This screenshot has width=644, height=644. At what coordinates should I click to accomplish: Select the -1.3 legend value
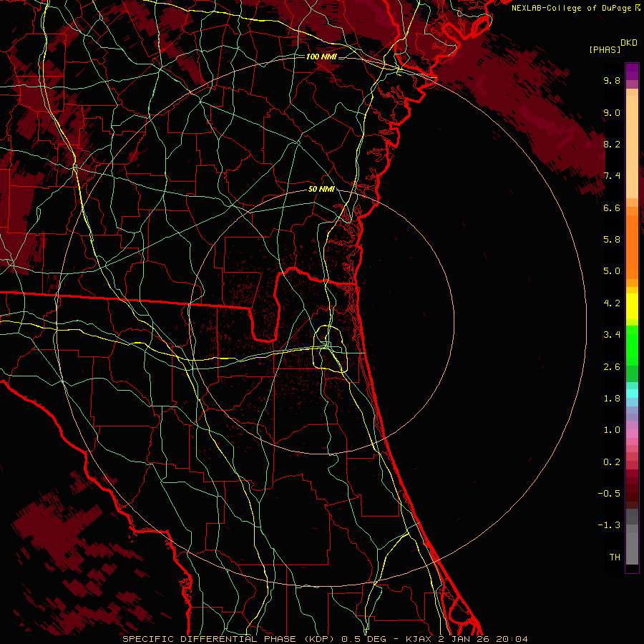[609, 525]
